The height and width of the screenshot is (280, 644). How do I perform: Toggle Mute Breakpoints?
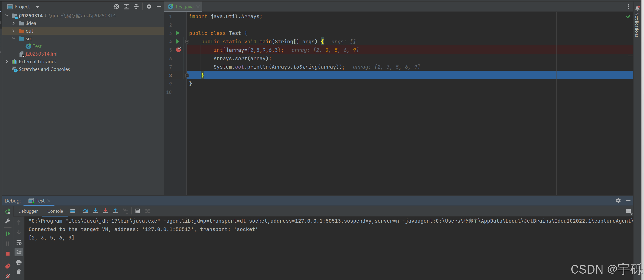coord(8,276)
